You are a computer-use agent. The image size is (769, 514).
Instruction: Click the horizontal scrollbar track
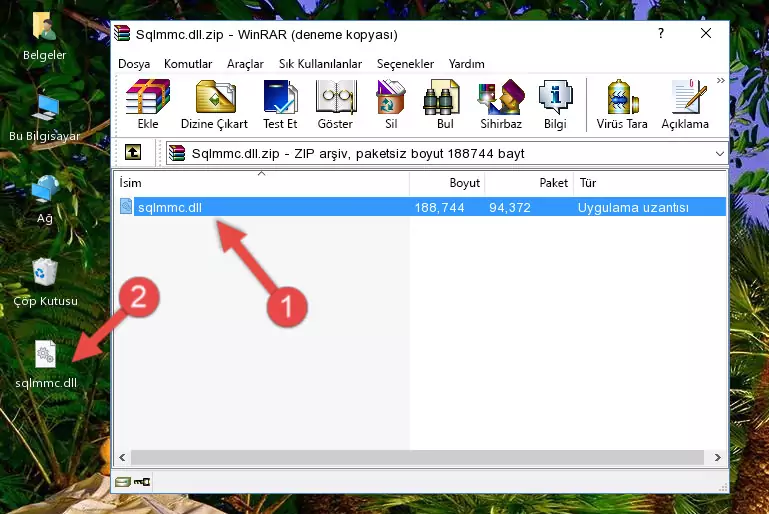[417, 457]
